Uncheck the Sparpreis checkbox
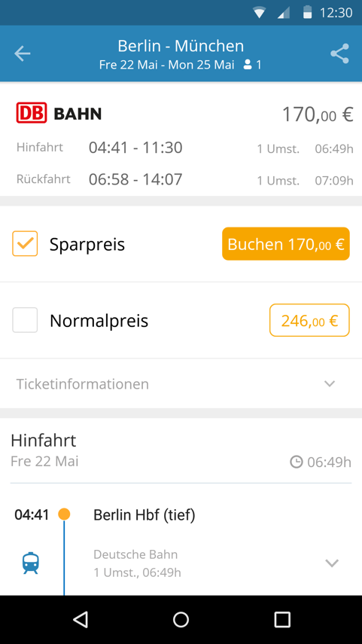The image size is (362, 644). click(x=25, y=243)
